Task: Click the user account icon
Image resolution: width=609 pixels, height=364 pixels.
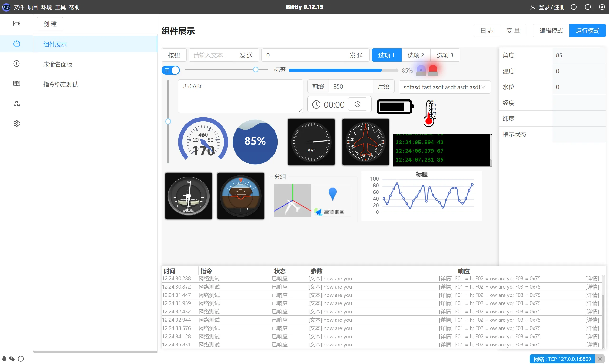Action: click(x=532, y=7)
